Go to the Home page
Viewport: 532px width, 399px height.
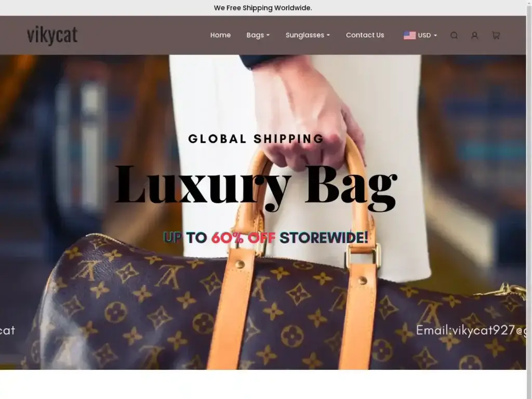pyautogui.click(x=220, y=35)
